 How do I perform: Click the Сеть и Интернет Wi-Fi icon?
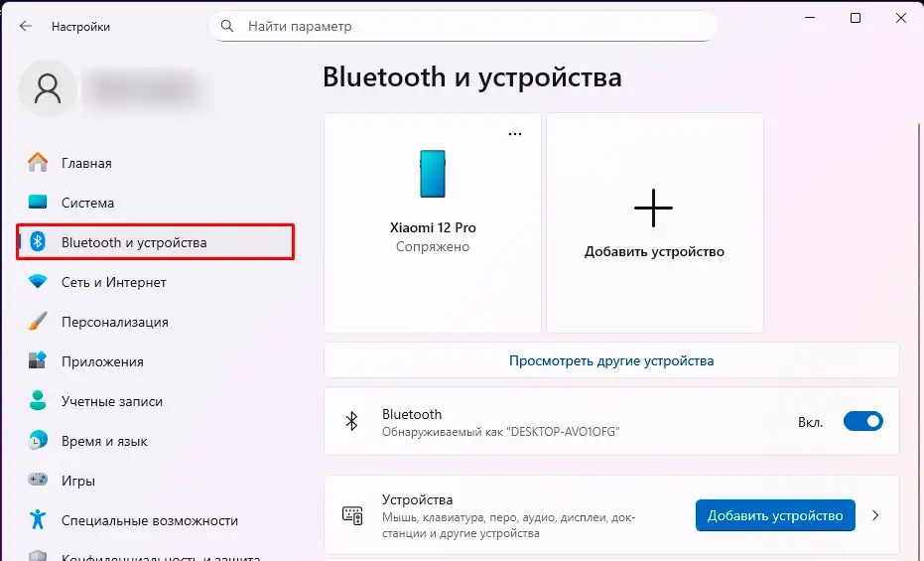pyautogui.click(x=38, y=282)
